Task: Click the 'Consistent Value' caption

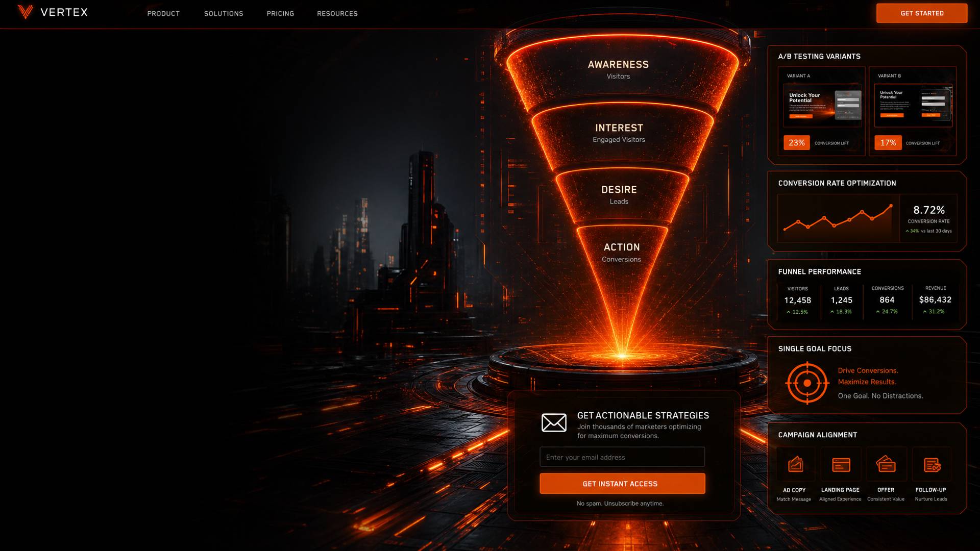Action: pyautogui.click(x=886, y=499)
